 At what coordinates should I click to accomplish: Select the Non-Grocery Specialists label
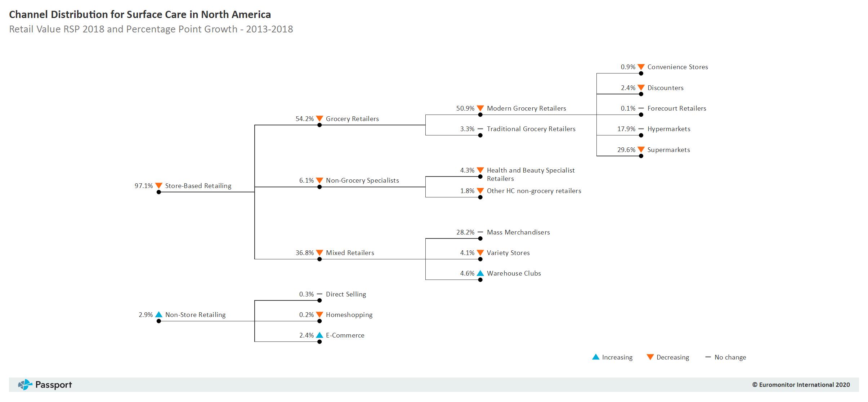point(362,180)
